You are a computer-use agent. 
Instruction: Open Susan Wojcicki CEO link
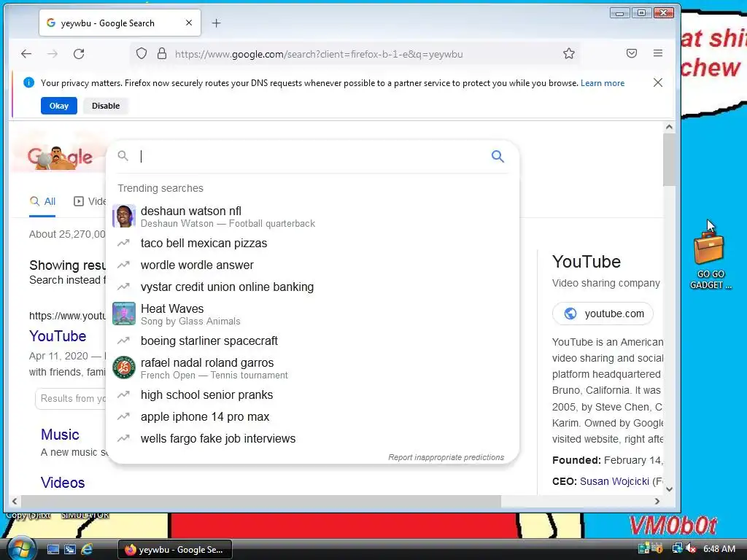click(x=614, y=481)
